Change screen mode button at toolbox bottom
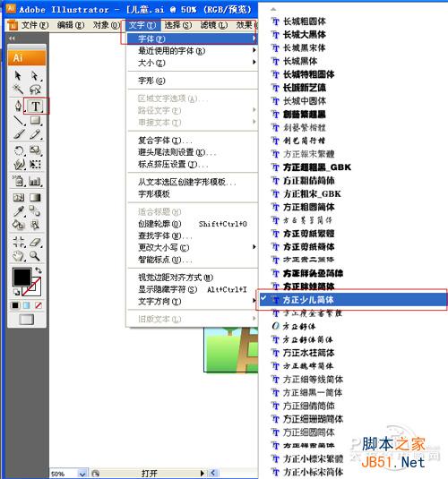The width and height of the screenshot is (448, 479). [27, 320]
